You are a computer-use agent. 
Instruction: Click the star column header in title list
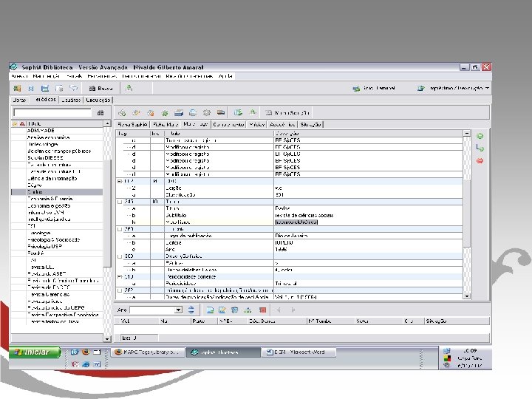(15, 124)
